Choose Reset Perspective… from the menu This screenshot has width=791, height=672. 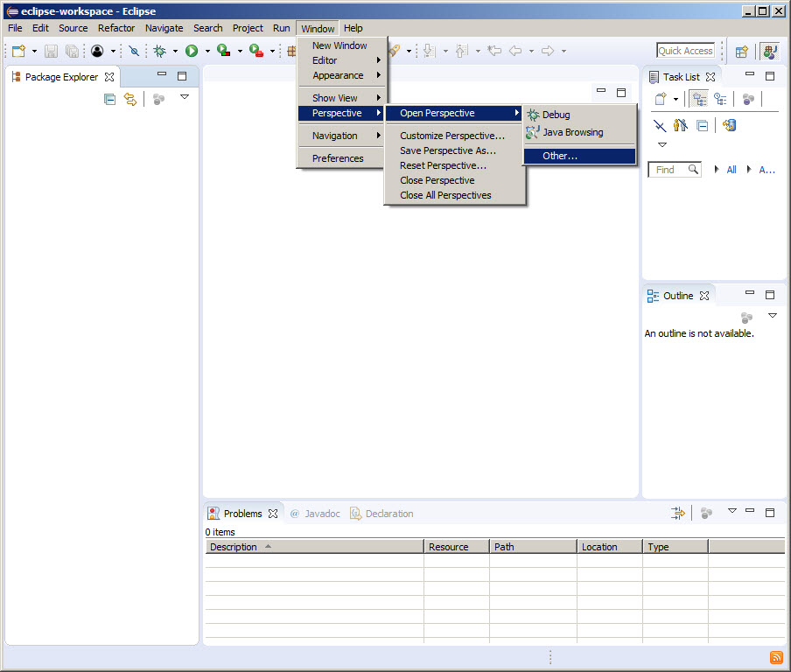(443, 165)
